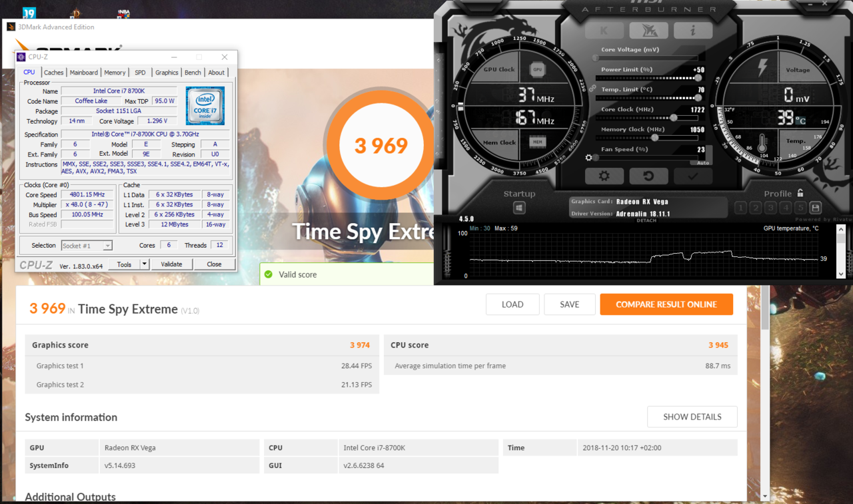Expand the CPU-Z Tools dropdown arrow
The width and height of the screenshot is (853, 504).
[x=144, y=264]
